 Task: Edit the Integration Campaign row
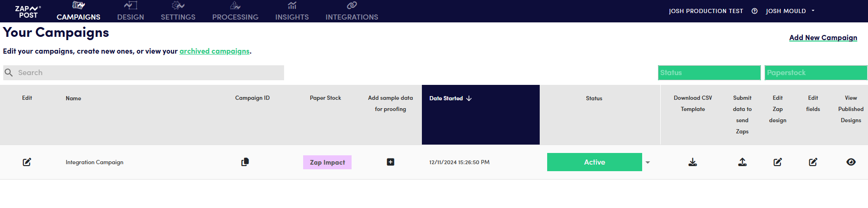[27, 162]
